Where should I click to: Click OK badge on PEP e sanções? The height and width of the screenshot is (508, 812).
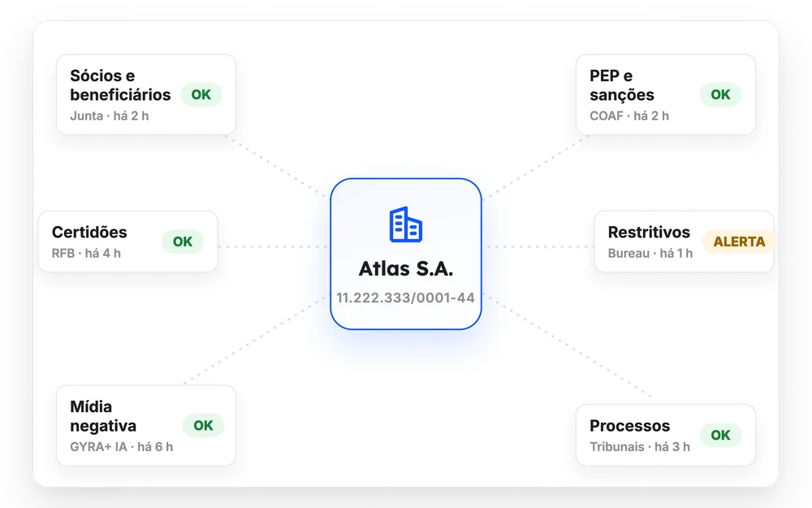coord(720,94)
